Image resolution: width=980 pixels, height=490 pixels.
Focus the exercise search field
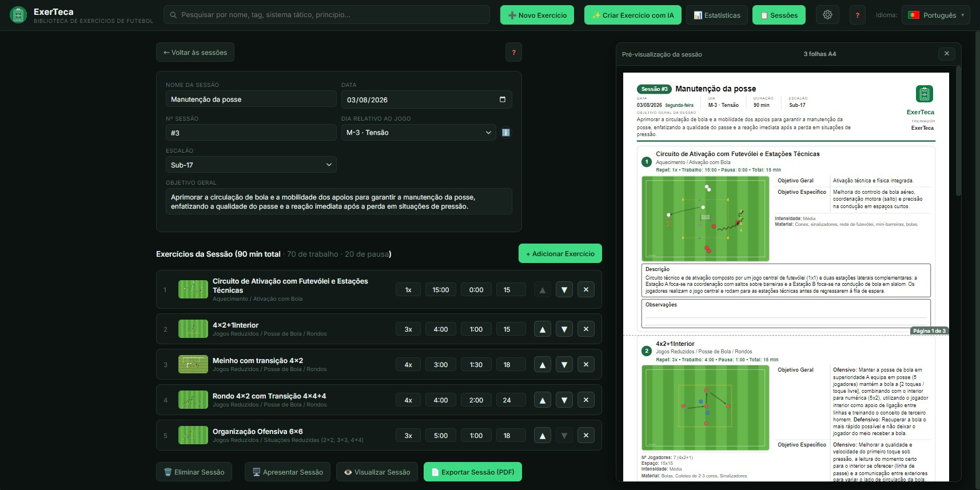(x=326, y=15)
